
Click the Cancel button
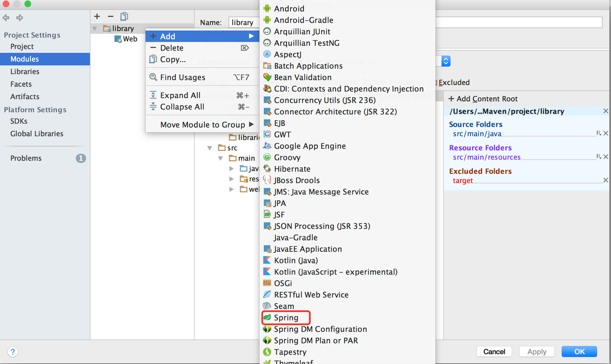(x=494, y=351)
